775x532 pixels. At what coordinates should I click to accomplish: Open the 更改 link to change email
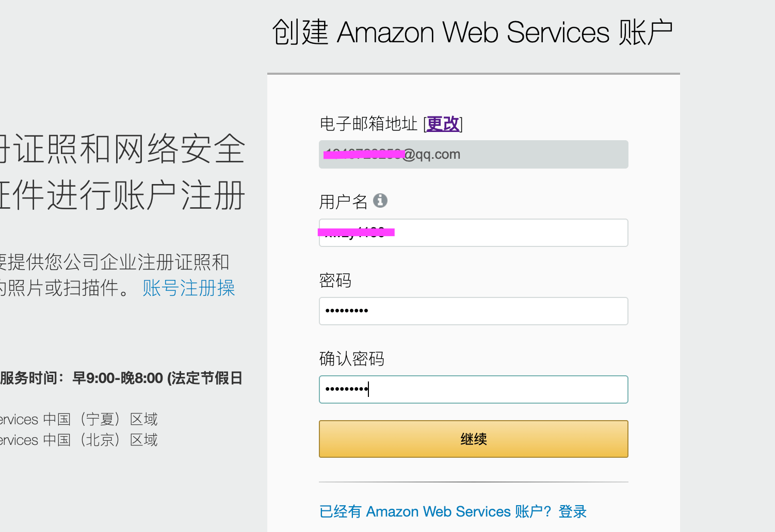[443, 124]
